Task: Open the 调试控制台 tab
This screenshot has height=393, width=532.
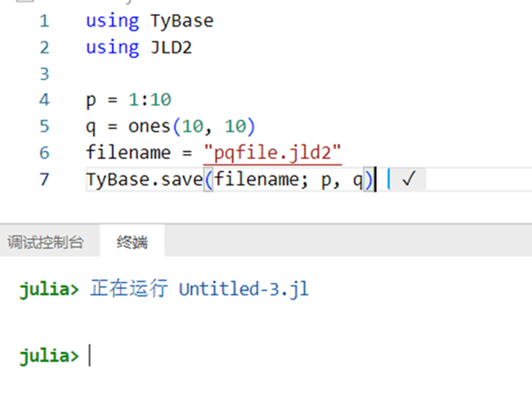Action: click(x=45, y=242)
